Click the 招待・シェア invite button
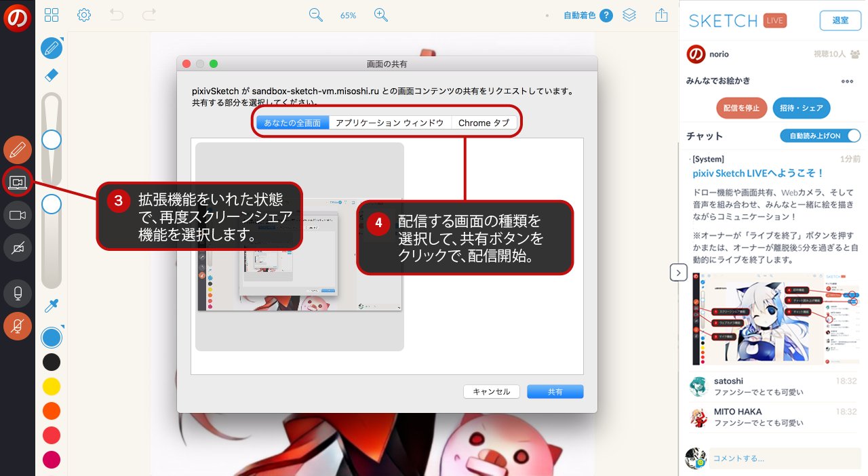 coord(802,108)
